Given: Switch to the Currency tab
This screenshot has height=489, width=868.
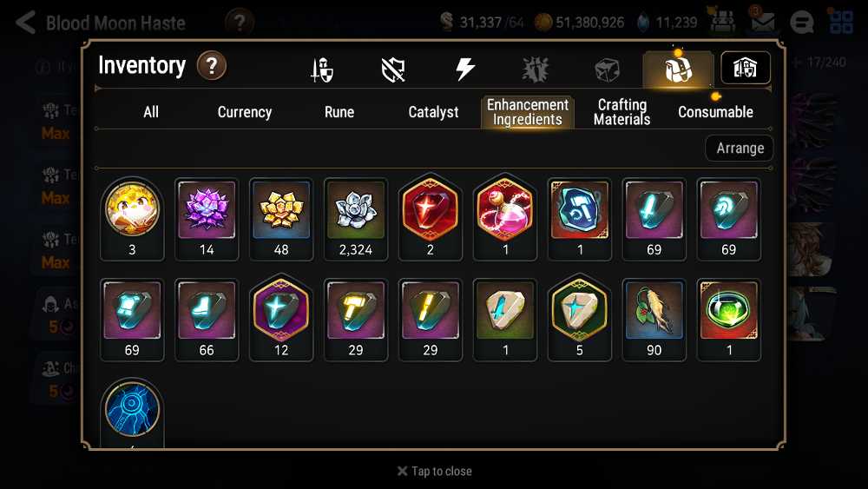Looking at the screenshot, I should pyautogui.click(x=245, y=112).
